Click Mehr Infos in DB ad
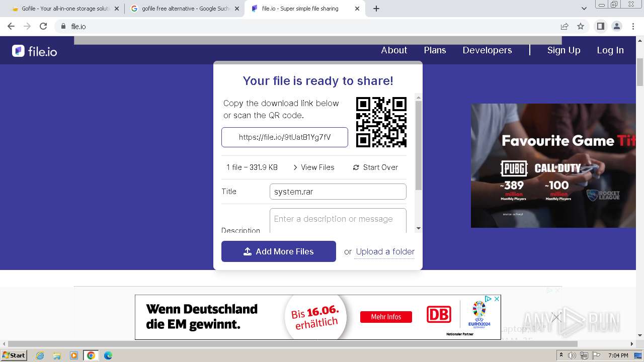The width and height of the screenshot is (644, 362). [386, 317]
